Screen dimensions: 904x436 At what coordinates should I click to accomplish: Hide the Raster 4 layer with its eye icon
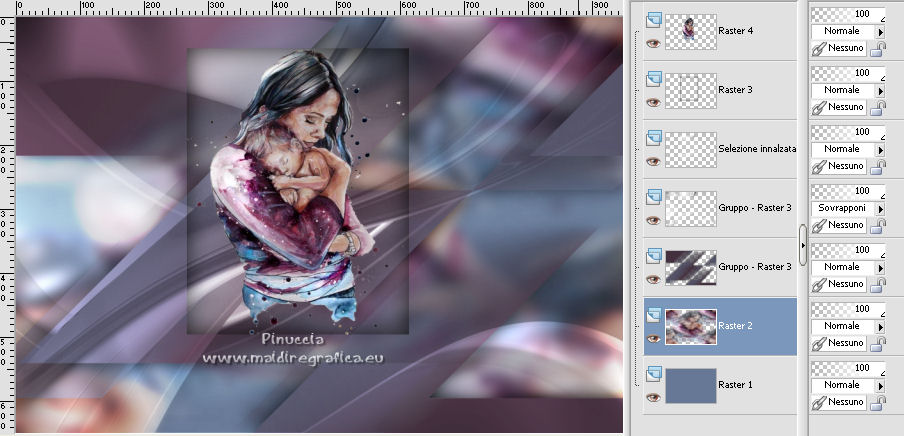[653, 43]
